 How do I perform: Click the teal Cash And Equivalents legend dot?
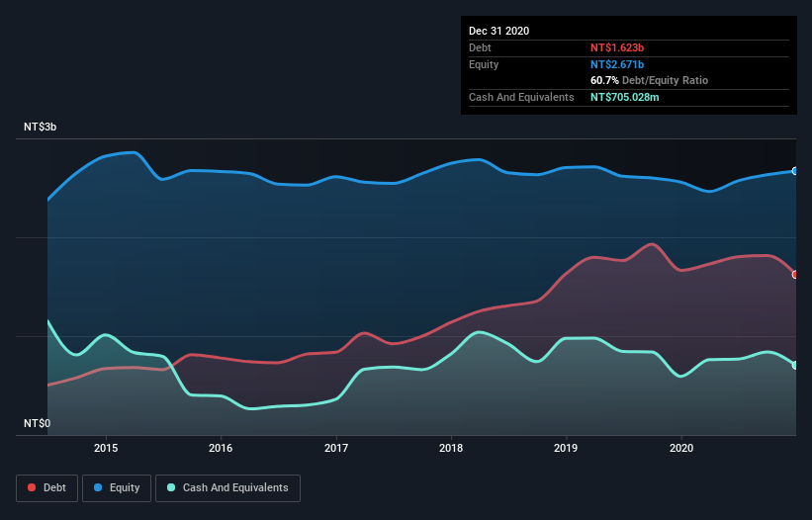[x=171, y=487]
